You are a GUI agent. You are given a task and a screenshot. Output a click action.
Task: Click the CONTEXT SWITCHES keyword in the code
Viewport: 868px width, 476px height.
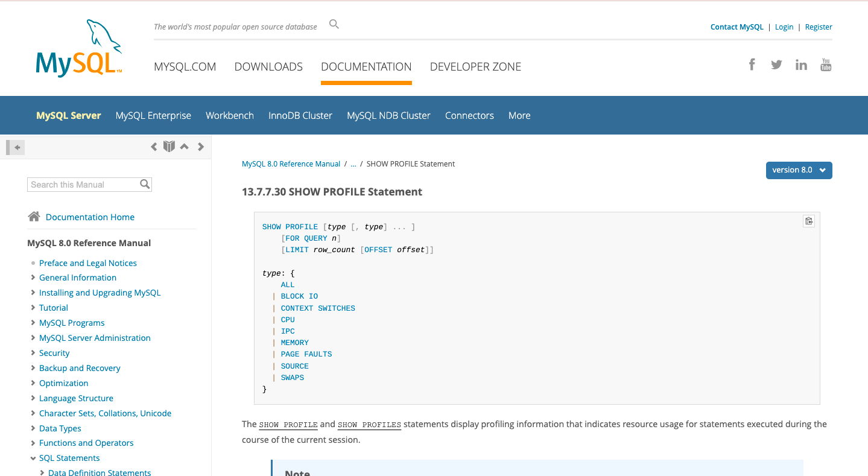click(x=318, y=308)
